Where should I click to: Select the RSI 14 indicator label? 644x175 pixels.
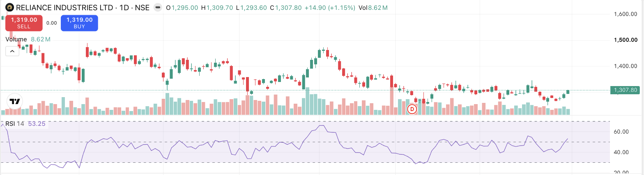[15, 123]
